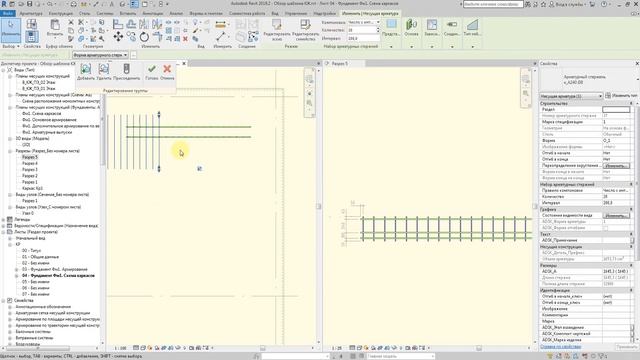Viewport: 640px width, 360px height.
Task: Collapse the Families (Семейства) tree node
Action: [4, 300]
